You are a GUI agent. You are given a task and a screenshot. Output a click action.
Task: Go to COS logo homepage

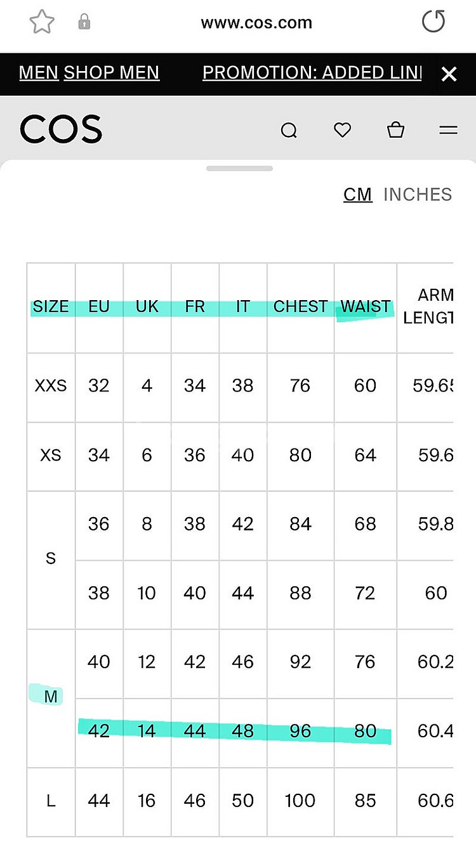click(61, 129)
